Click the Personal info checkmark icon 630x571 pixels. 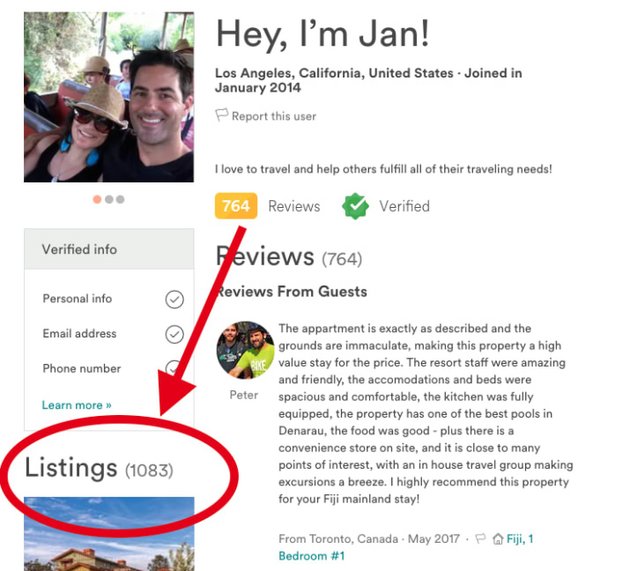click(x=174, y=299)
